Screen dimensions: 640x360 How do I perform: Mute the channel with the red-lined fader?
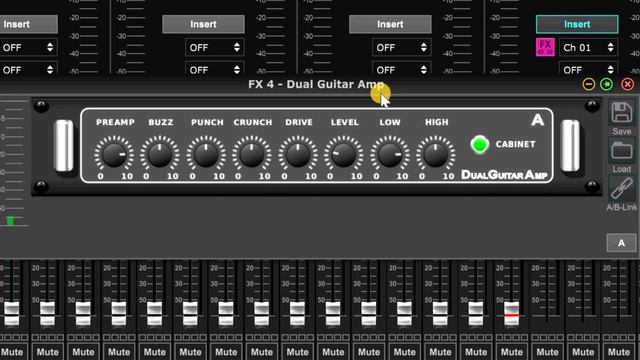pyautogui.click(x=511, y=352)
